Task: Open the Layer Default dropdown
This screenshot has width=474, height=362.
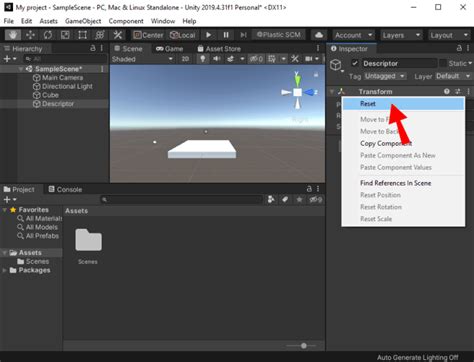Action: pyautogui.click(x=453, y=76)
